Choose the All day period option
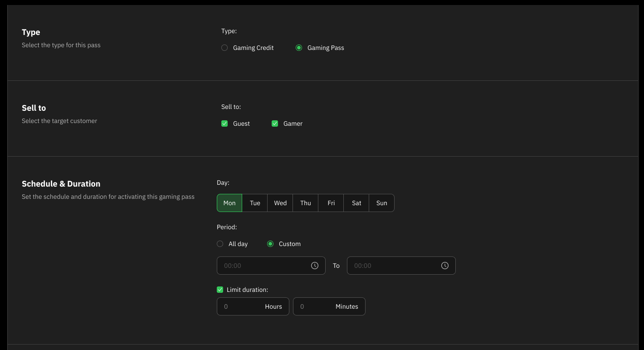Screen dimensions: 644x350 [220, 244]
